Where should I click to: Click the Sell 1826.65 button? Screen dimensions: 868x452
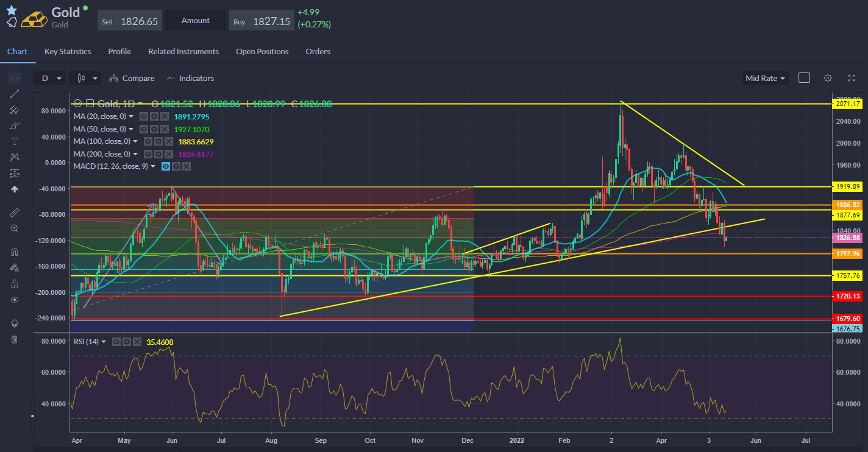(x=129, y=21)
